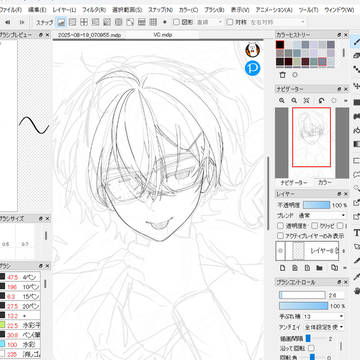Duplicate the current layer

(x=334, y=268)
